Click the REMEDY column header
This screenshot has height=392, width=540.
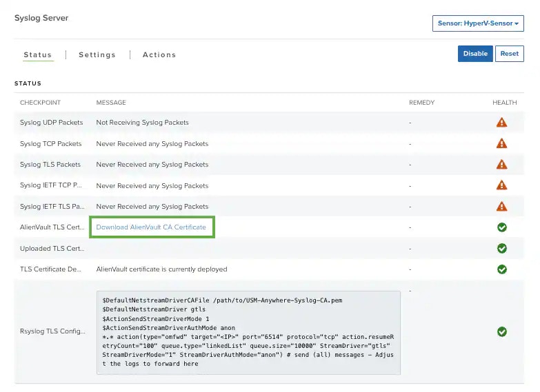[421, 103]
